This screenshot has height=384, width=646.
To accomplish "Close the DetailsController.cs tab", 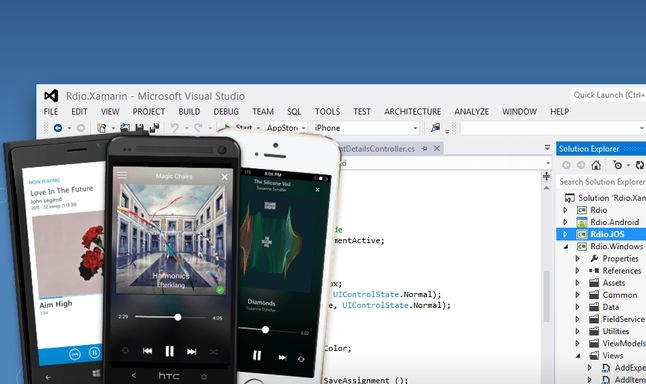I will coord(437,148).
